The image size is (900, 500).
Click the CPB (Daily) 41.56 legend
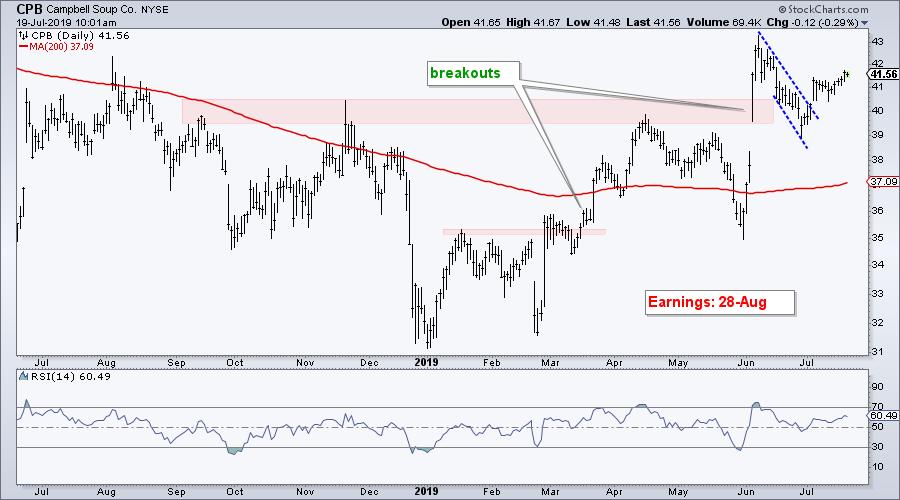coord(80,36)
